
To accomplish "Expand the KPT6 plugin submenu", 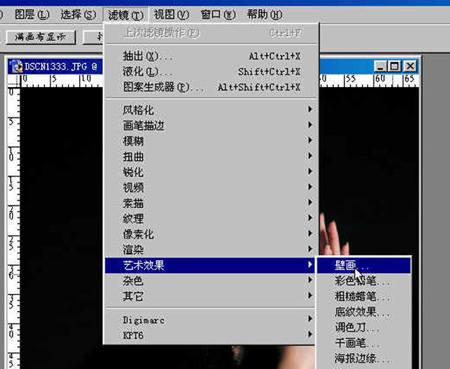I will coord(211,335).
